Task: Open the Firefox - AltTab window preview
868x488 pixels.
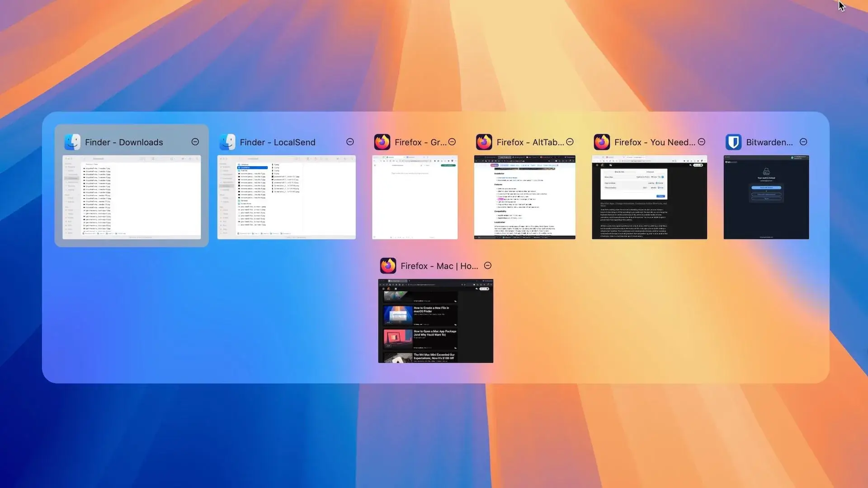Action: click(524, 197)
